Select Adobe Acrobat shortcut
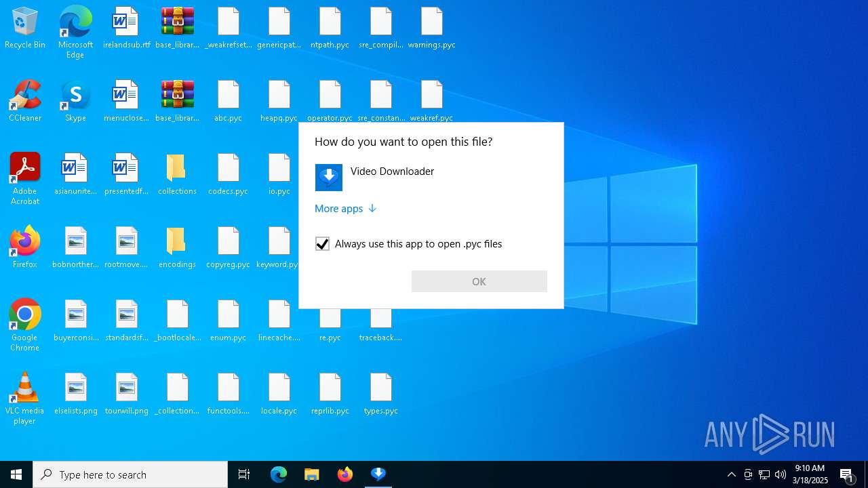This screenshot has height=488, width=868. (x=25, y=179)
